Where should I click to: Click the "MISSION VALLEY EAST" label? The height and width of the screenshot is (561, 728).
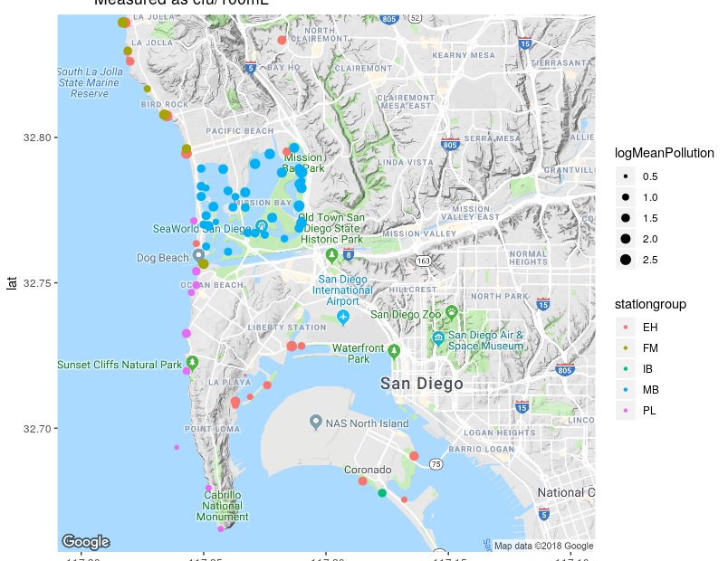pyautogui.click(x=471, y=213)
